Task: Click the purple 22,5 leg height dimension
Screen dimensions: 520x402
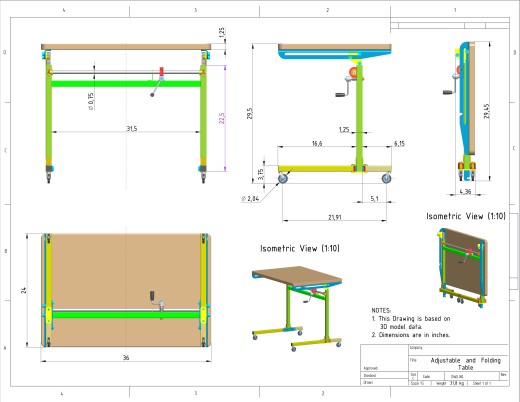Action: (222, 118)
